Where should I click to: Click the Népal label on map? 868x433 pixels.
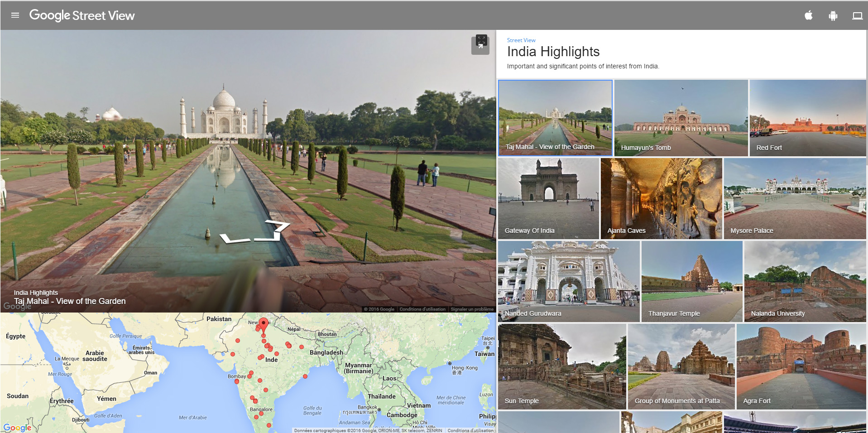click(294, 329)
